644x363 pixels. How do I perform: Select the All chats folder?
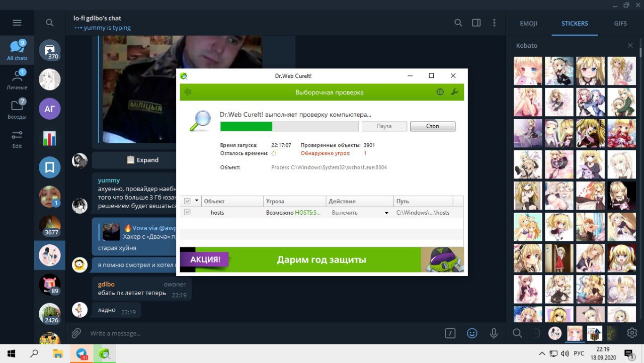click(x=17, y=51)
